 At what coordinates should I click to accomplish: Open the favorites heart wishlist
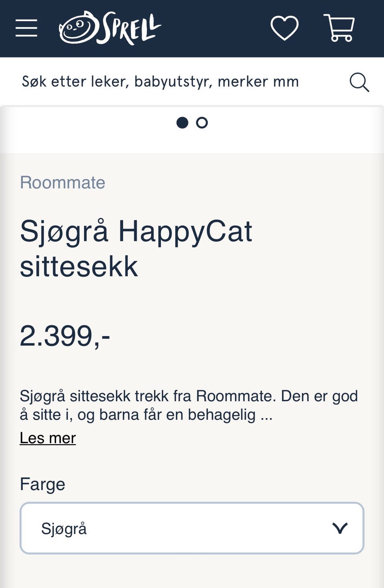click(x=284, y=28)
